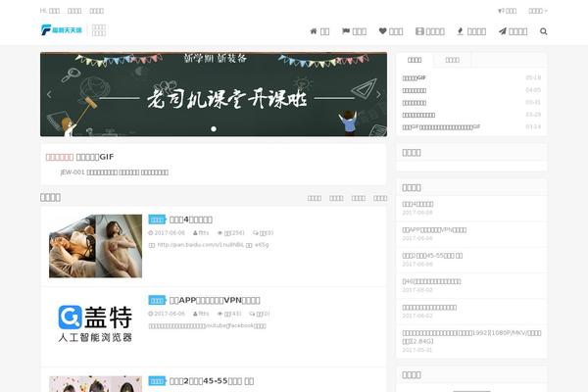Click the views count (256) on the first post

(231, 233)
